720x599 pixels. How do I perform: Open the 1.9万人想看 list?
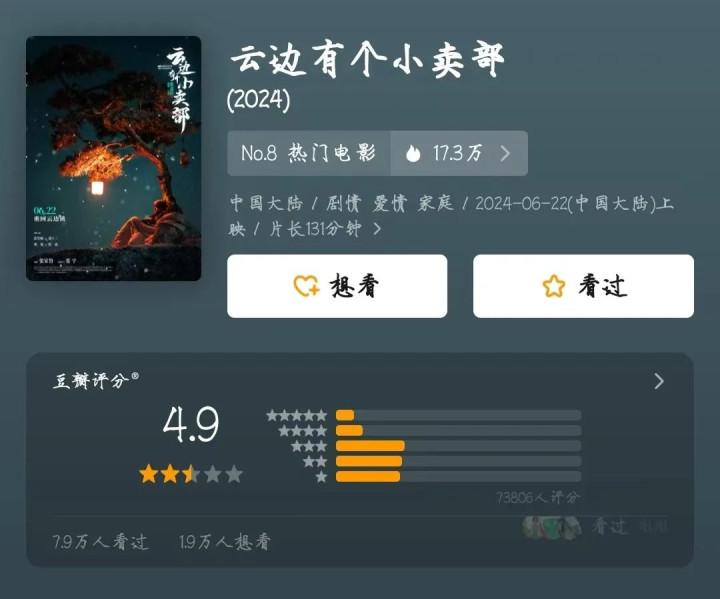pyautogui.click(x=225, y=542)
